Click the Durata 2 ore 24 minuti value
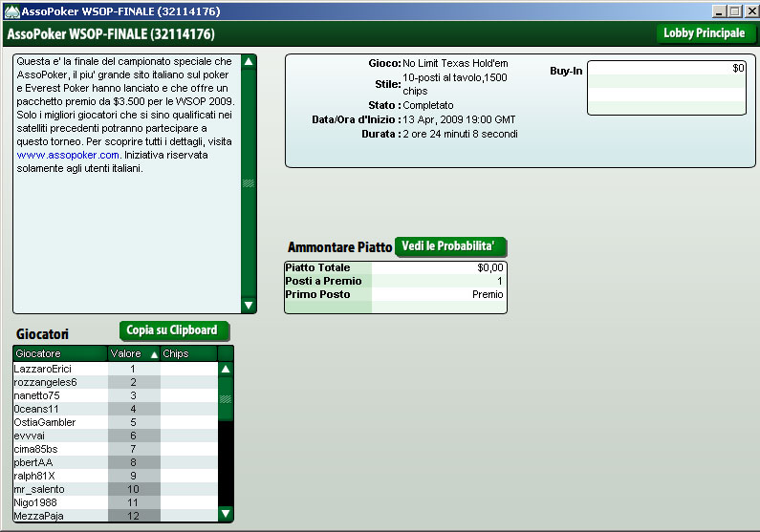The width and height of the screenshot is (760, 532). (460, 134)
